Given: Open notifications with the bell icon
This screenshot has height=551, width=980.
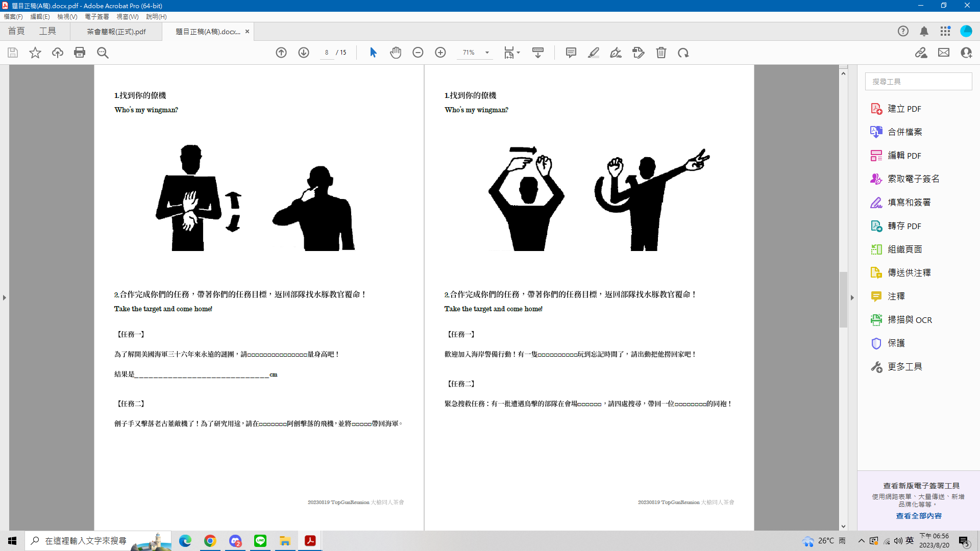Looking at the screenshot, I should coord(924,31).
